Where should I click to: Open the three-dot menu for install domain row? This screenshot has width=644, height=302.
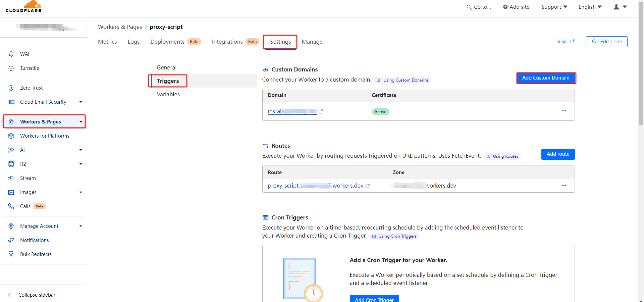pos(564,111)
